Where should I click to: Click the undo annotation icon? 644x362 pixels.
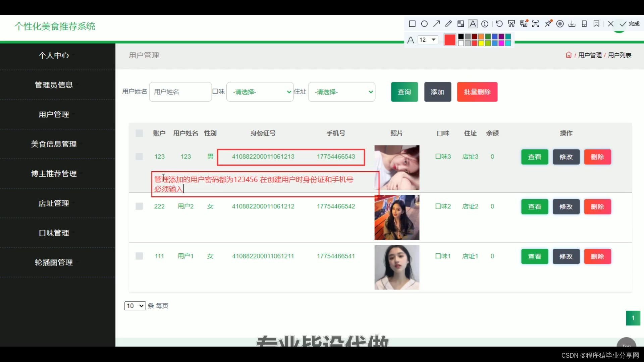[x=499, y=24]
